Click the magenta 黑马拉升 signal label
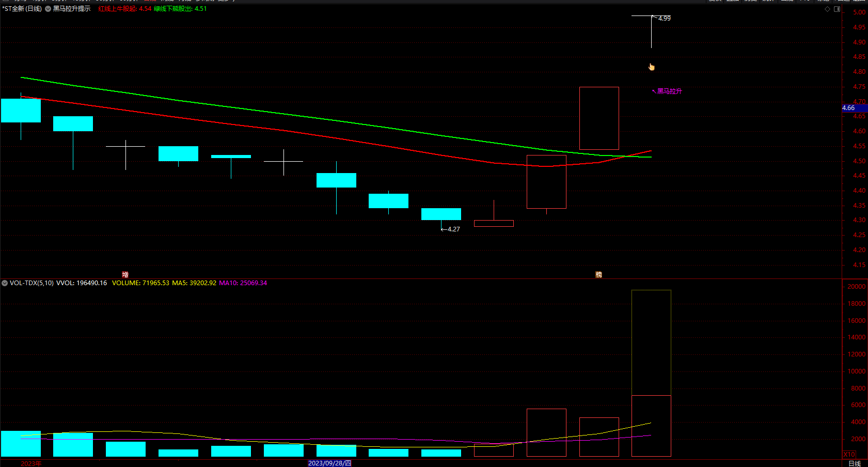Screen dimensions: 868x467 (x=670, y=91)
